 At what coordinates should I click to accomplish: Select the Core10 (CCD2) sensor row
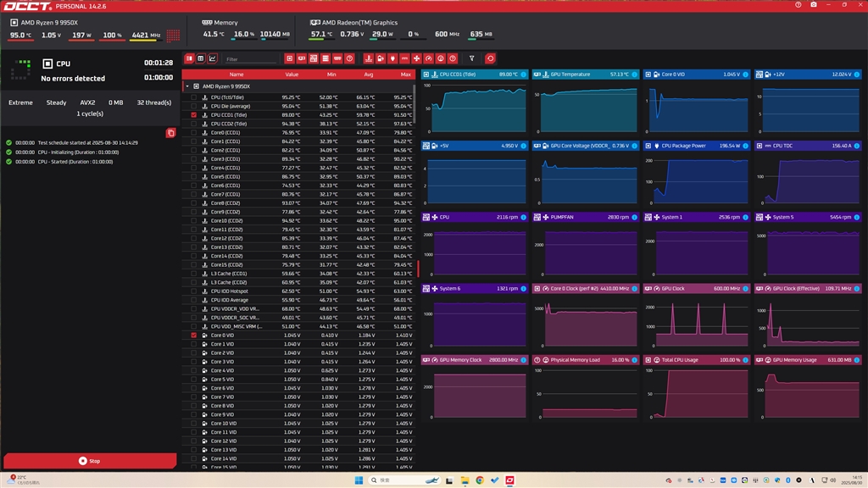[299, 221]
